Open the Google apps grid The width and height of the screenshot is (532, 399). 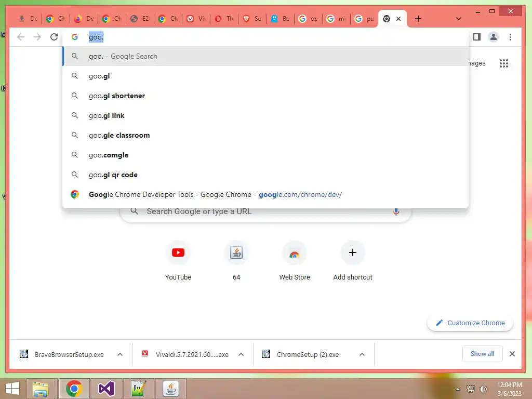(504, 63)
